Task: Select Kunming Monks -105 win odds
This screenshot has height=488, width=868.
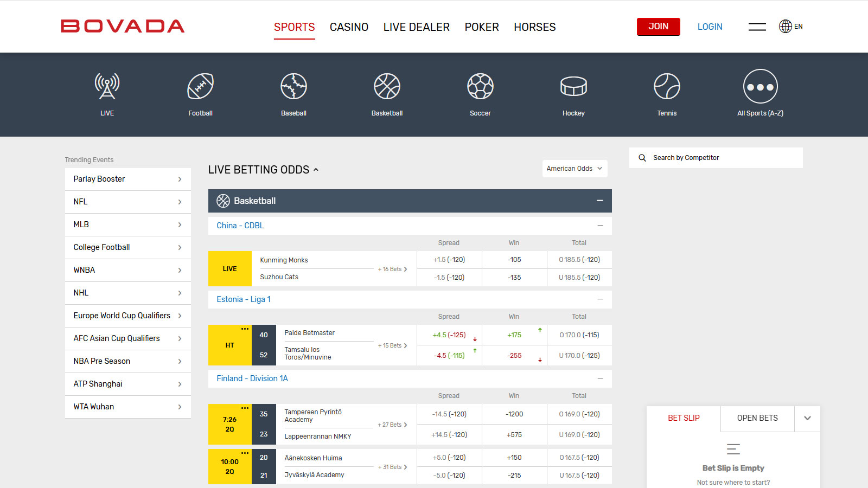Action: pos(514,260)
